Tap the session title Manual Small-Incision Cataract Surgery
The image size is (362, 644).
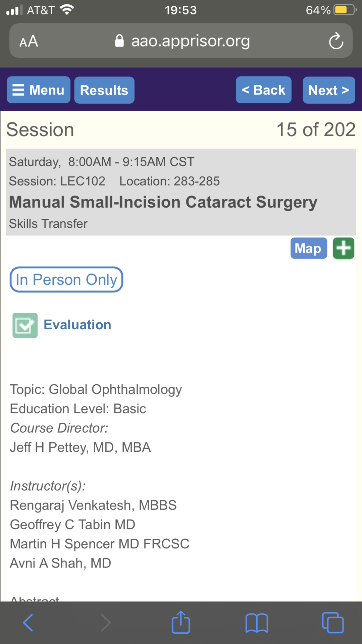[x=163, y=202]
